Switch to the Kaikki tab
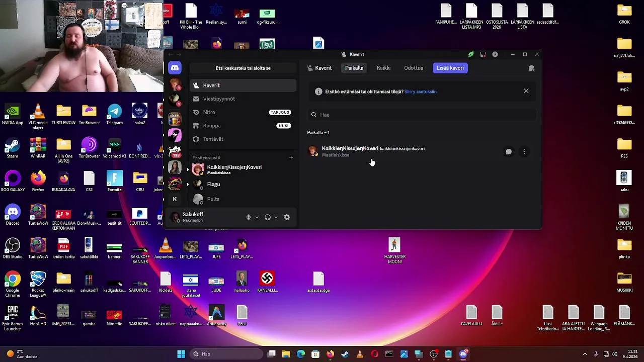Image resolution: width=644 pixels, height=362 pixels. (x=383, y=68)
